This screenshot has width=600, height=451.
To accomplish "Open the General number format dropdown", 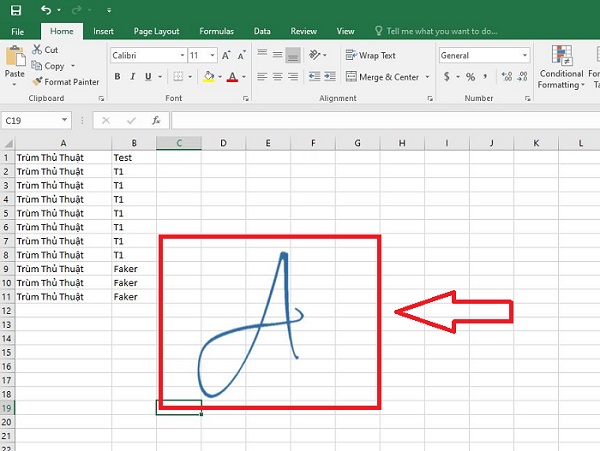I will (x=525, y=55).
